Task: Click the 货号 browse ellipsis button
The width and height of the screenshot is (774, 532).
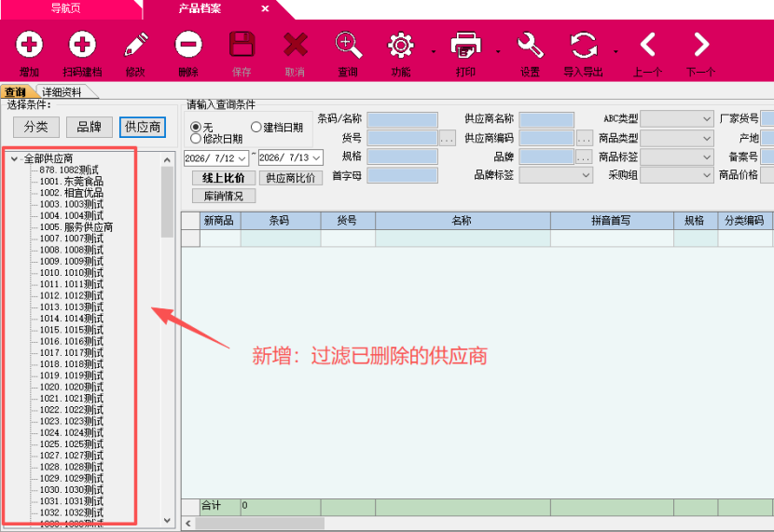Action: click(448, 139)
